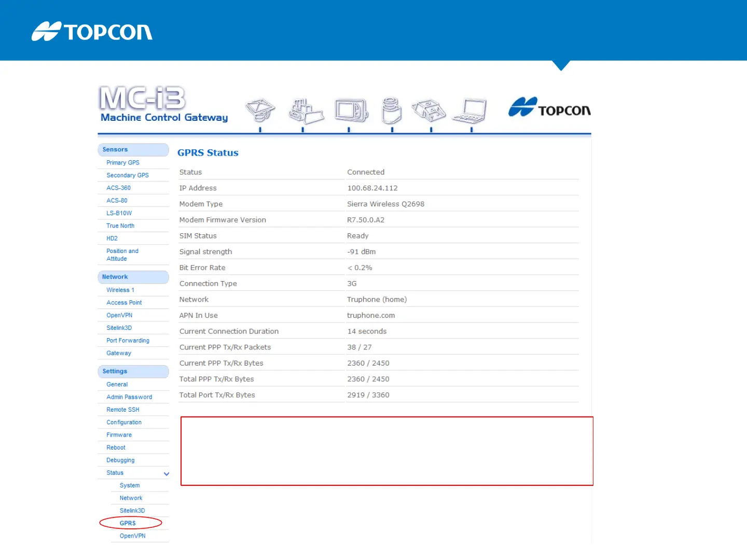The width and height of the screenshot is (747, 560).
Task: Open the Sitelink3D status sub-item
Action: coord(132,511)
